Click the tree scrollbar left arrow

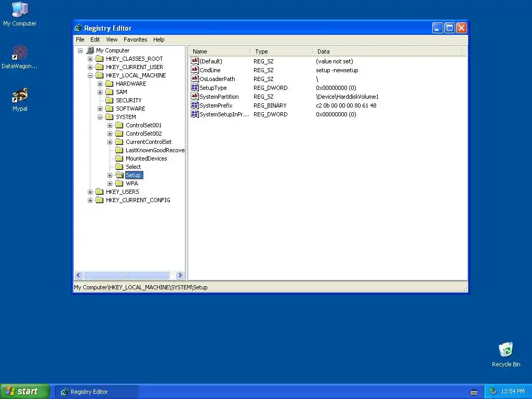[78, 275]
